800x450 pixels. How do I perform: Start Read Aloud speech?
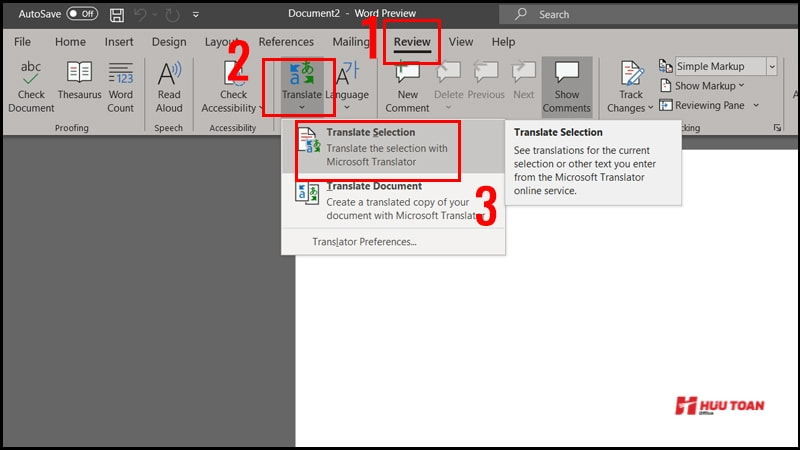169,74
